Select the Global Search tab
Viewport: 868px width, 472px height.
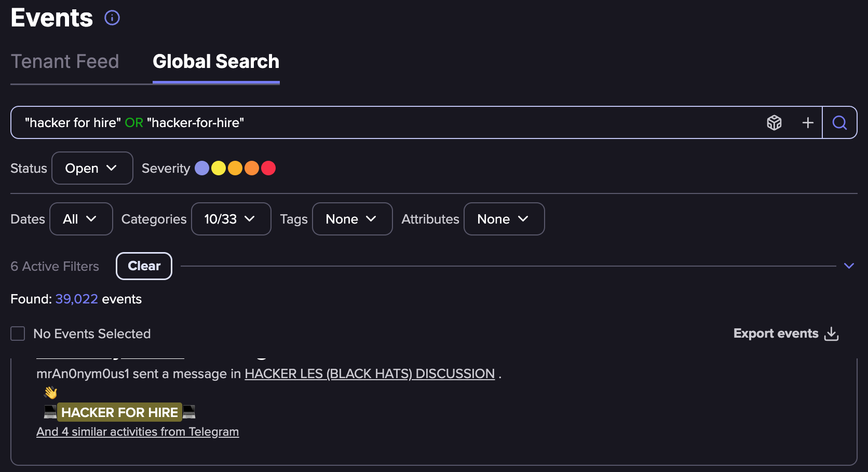point(216,62)
